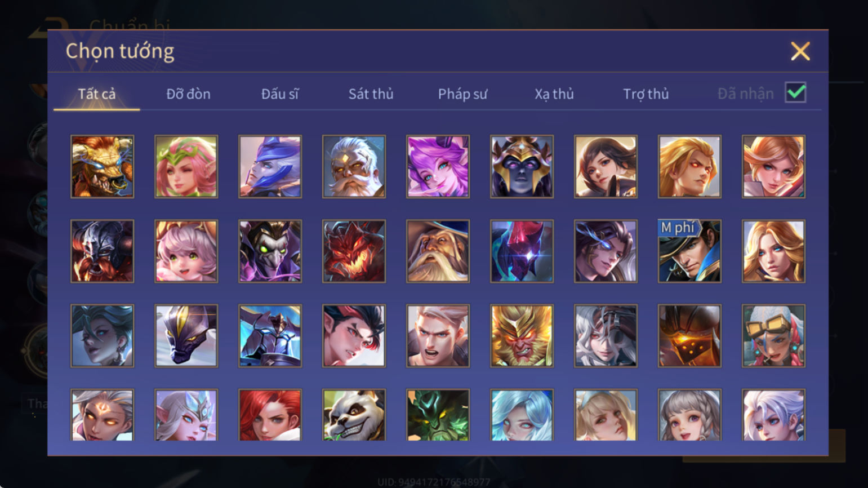Select the wizard with large hat hero
This screenshot has height=488, width=868.
438,251
